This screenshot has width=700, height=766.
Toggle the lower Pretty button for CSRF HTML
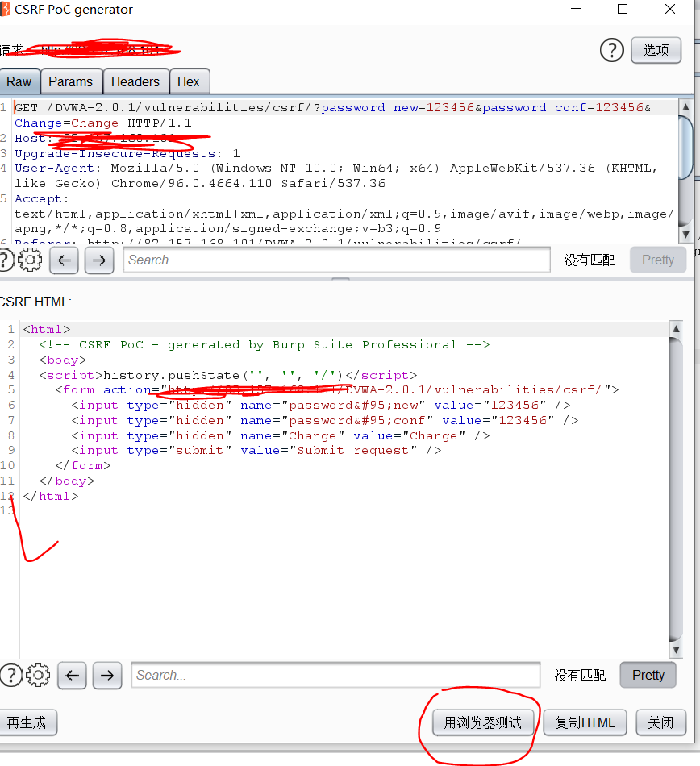pos(648,675)
